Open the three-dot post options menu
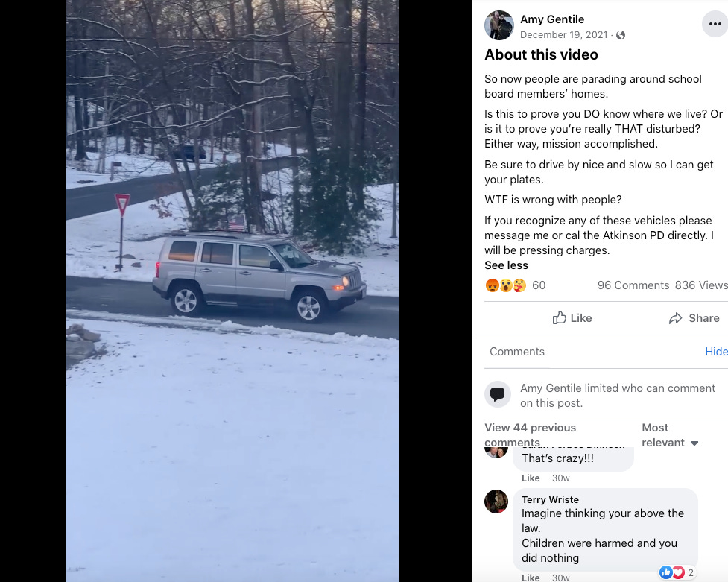 pos(715,24)
